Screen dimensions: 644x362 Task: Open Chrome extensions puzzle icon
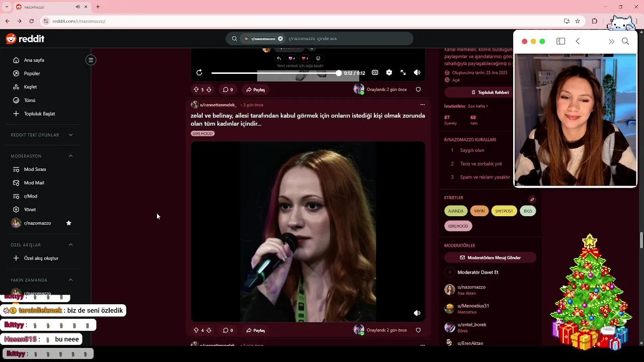pos(595,21)
